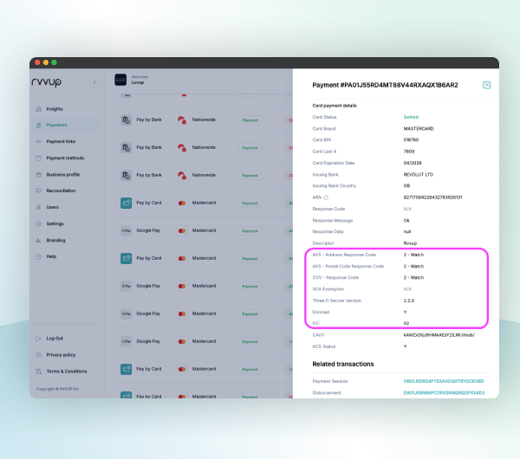Click the AVS Postal Code Response match value
Screen dimensions: 520x459
(x=414, y=267)
